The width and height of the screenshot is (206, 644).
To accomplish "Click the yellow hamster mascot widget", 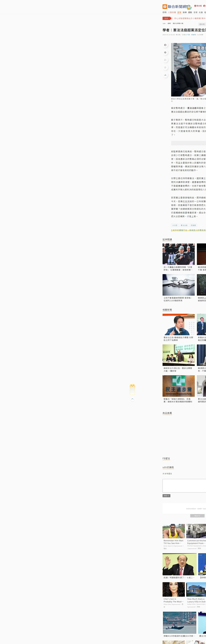I will 132,389.
